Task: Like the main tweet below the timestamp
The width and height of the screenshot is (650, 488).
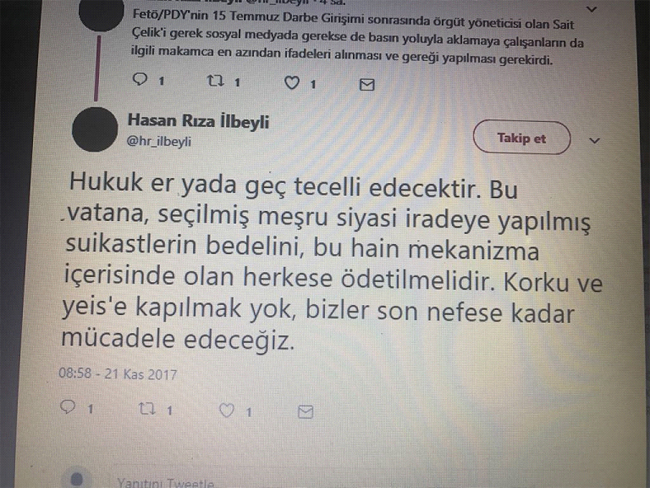Action: (227, 410)
